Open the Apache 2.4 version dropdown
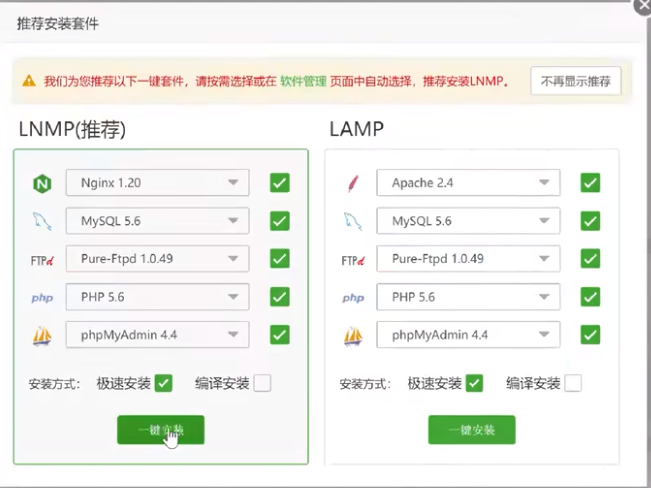 tap(468, 182)
